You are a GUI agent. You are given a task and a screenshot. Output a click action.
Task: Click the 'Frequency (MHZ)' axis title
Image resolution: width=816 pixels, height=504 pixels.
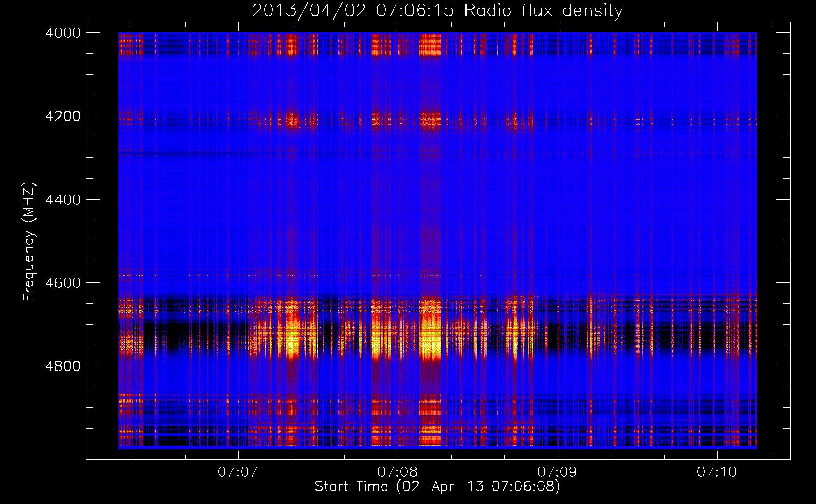[29, 242]
